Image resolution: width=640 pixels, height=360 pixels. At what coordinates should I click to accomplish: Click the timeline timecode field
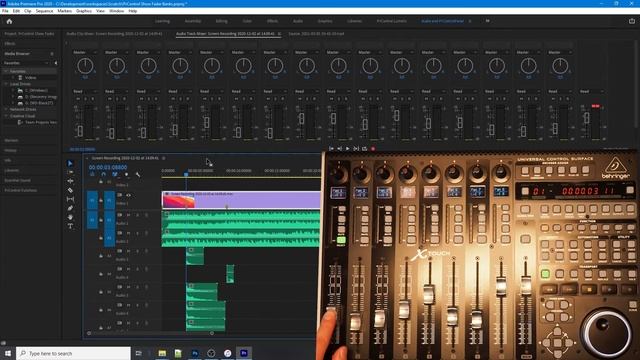click(x=108, y=167)
